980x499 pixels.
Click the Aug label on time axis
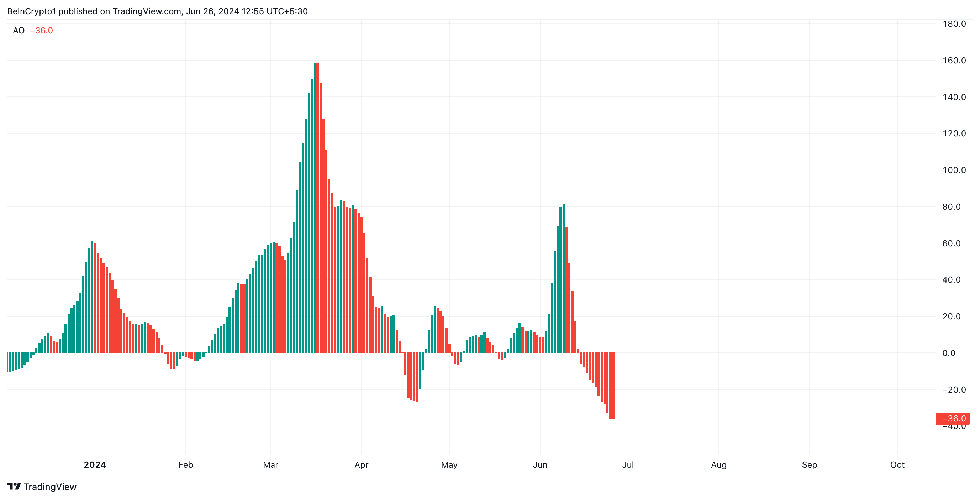719,465
